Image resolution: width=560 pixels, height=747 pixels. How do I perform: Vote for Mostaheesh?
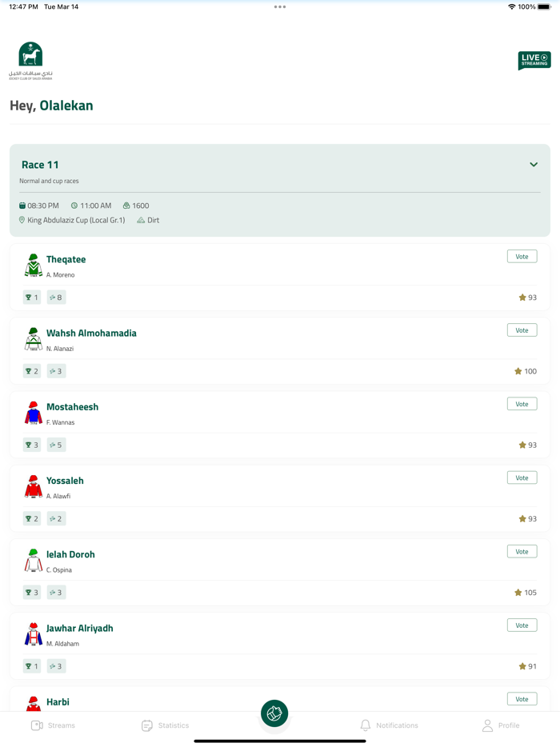pyautogui.click(x=522, y=403)
